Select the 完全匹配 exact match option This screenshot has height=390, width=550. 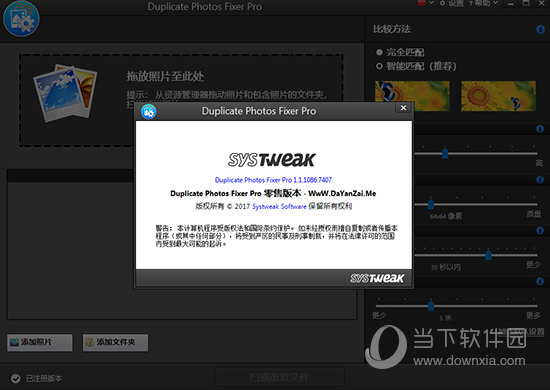coord(400,52)
